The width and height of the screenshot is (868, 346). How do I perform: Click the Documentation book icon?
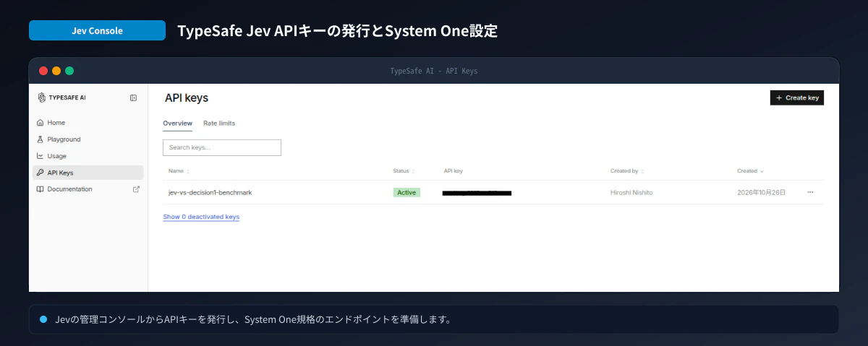[x=41, y=189]
